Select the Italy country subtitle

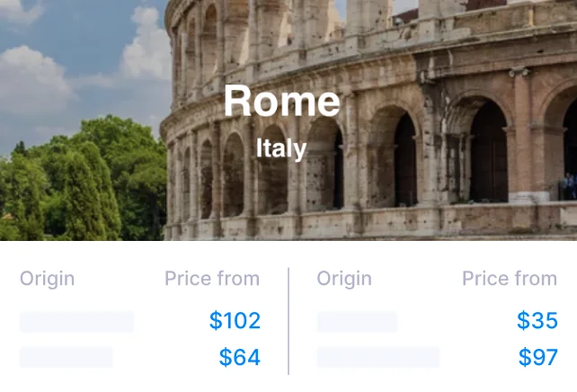point(281,148)
